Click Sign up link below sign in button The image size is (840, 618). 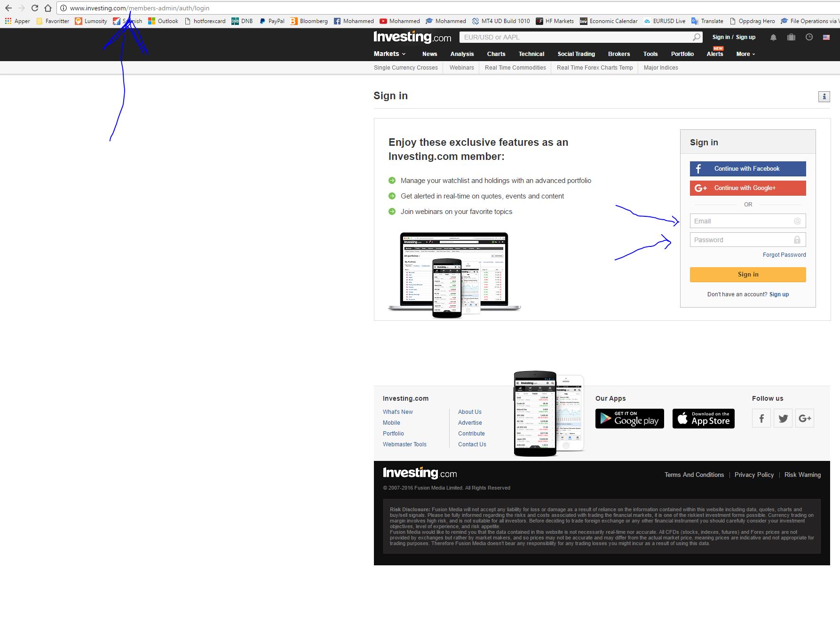click(779, 294)
